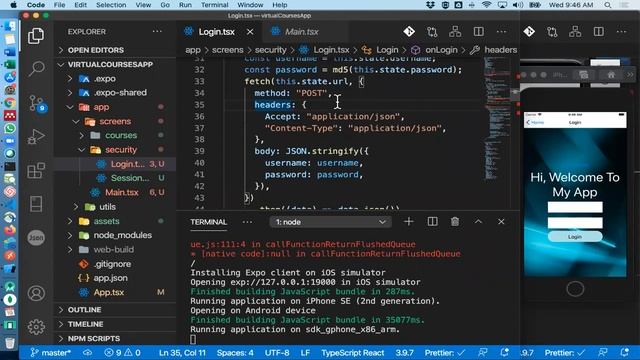Select the Login.tsx editor tab
The image size is (640, 360).
tap(216, 31)
